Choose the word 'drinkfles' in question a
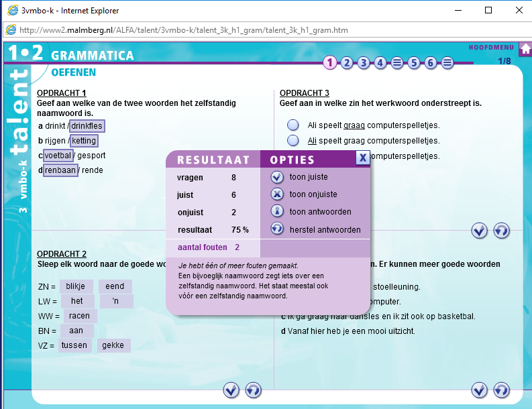532x409 pixels. pos(87,126)
